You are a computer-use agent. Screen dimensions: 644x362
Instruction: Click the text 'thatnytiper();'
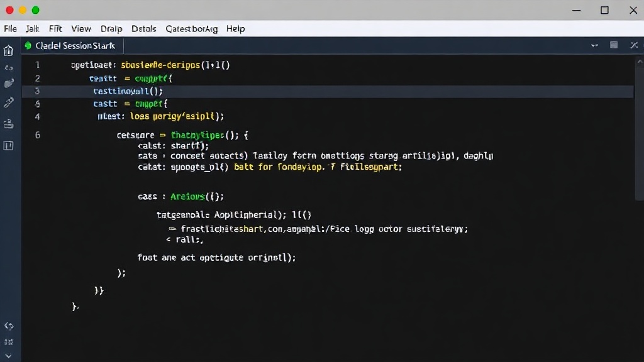point(204,135)
